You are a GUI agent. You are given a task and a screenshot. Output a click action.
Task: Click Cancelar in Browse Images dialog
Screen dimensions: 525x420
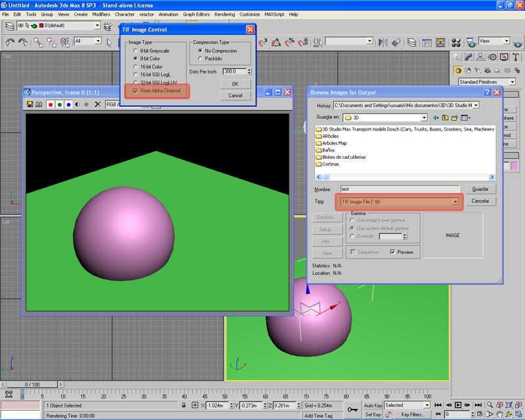[480, 201]
